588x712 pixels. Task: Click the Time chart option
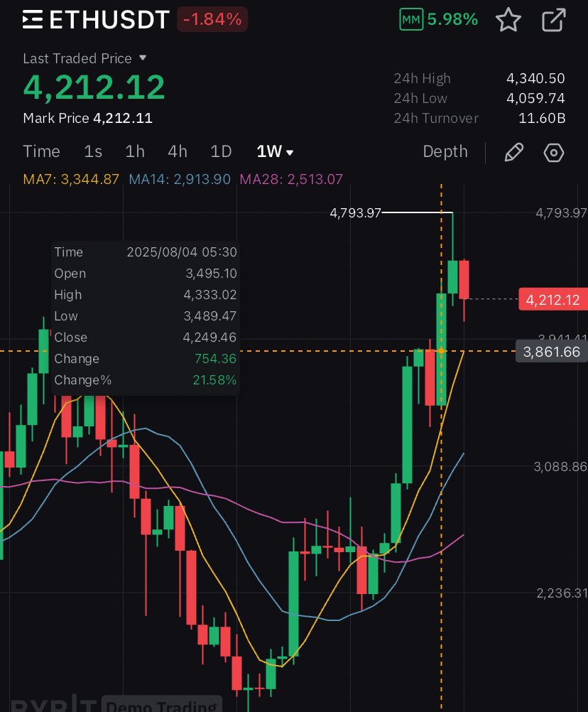(41, 151)
